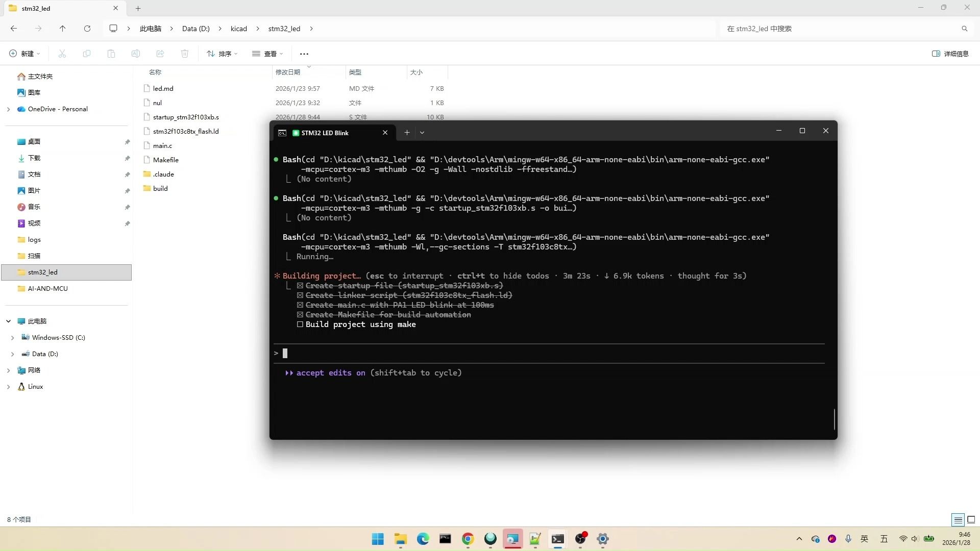The height and width of the screenshot is (551, 980).
Task: Go up one folder level arrow
Action: click(x=62, y=29)
